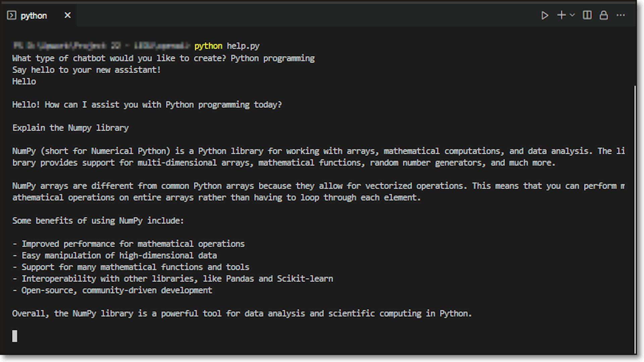This screenshot has width=644, height=362.
Task: Toggle the padlock icon in the terminal toolbar
Action: point(604,15)
